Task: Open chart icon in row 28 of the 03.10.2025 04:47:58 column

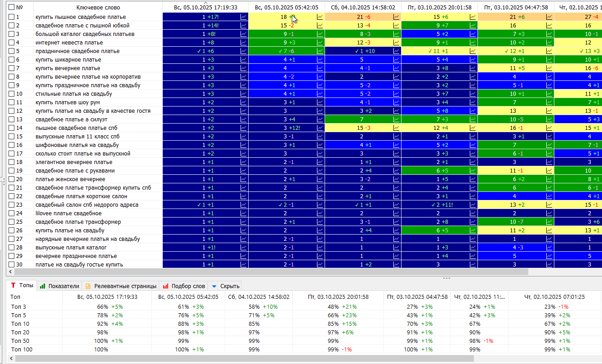Action: pyautogui.click(x=549, y=247)
